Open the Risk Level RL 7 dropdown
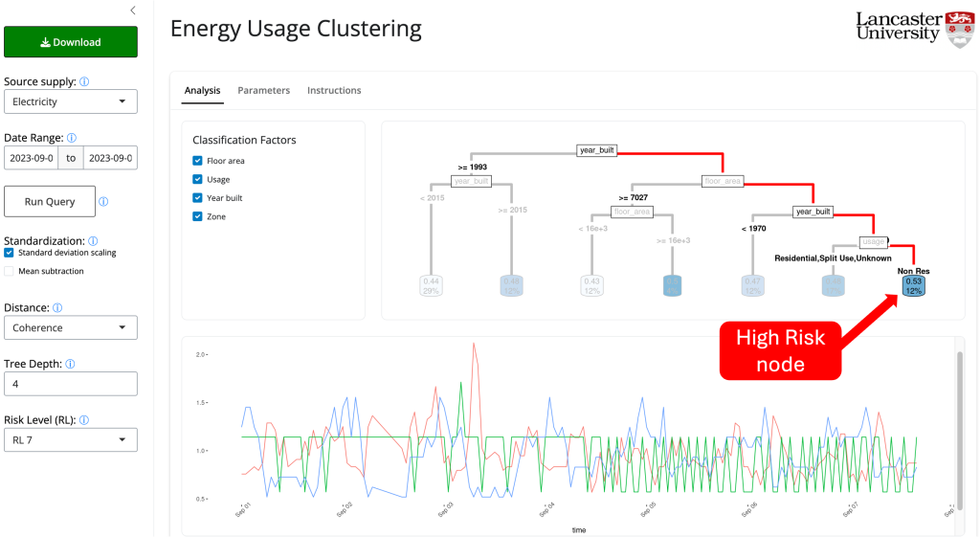 point(70,439)
